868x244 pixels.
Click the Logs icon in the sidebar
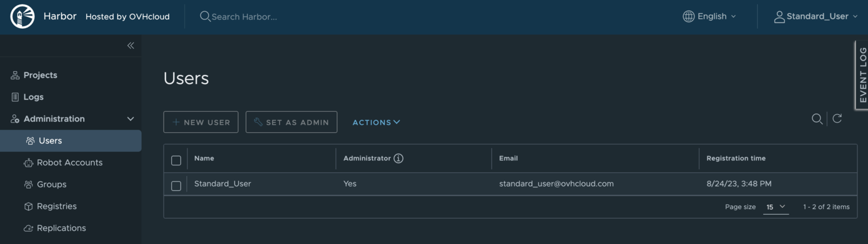click(x=15, y=97)
